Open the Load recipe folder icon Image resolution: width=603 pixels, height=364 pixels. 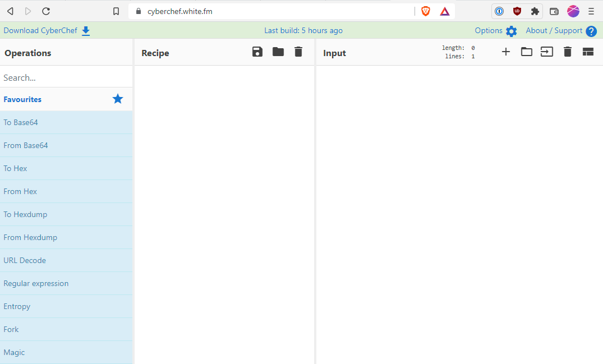click(x=278, y=52)
